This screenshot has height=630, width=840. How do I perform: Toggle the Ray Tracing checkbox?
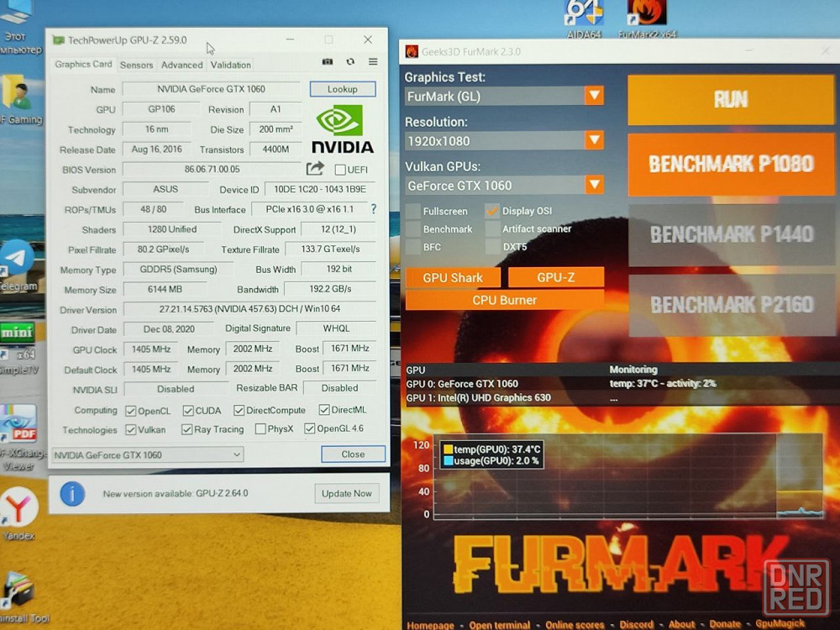pos(186,429)
